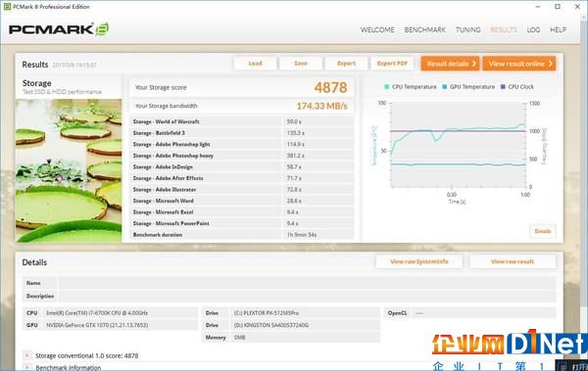Click the Name input field
The width and height of the screenshot is (588, 371).
(x=308, y=283)
